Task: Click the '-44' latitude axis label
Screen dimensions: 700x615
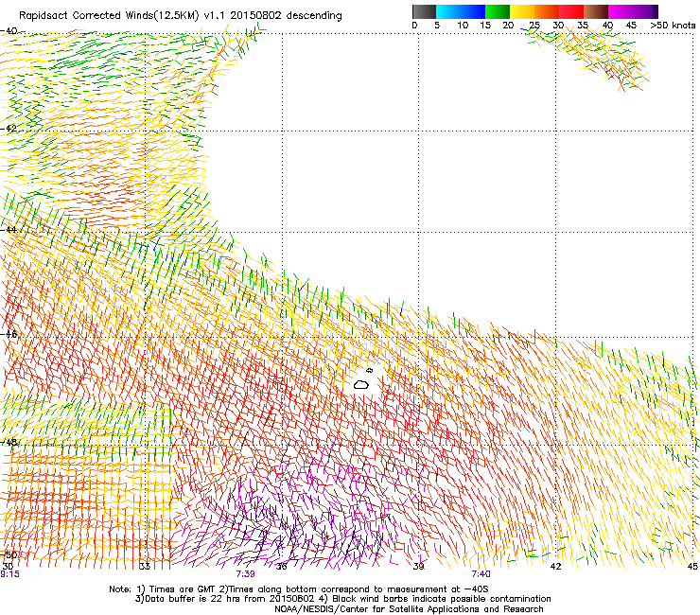Action: 9,230
